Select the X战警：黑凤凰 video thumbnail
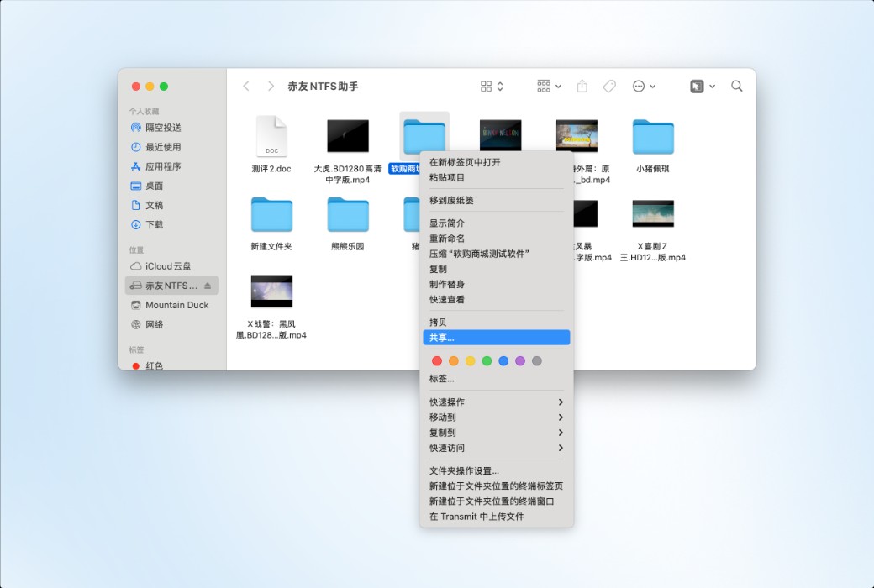The width and height of the screenshot is (874, 588). pyautogui.click(x=271, y=291)
